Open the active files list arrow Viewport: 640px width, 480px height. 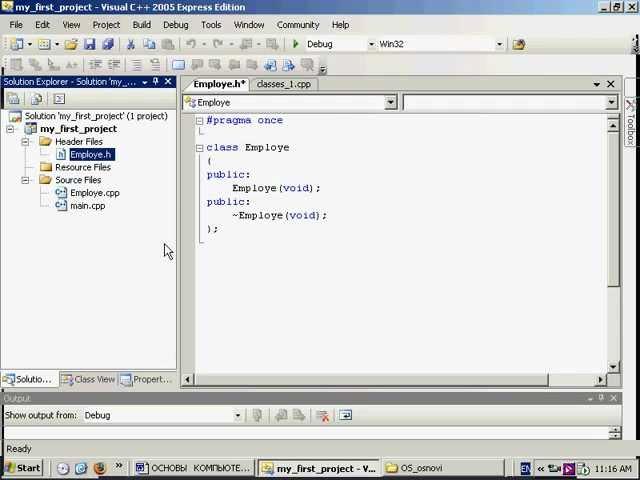coord(596,84)
